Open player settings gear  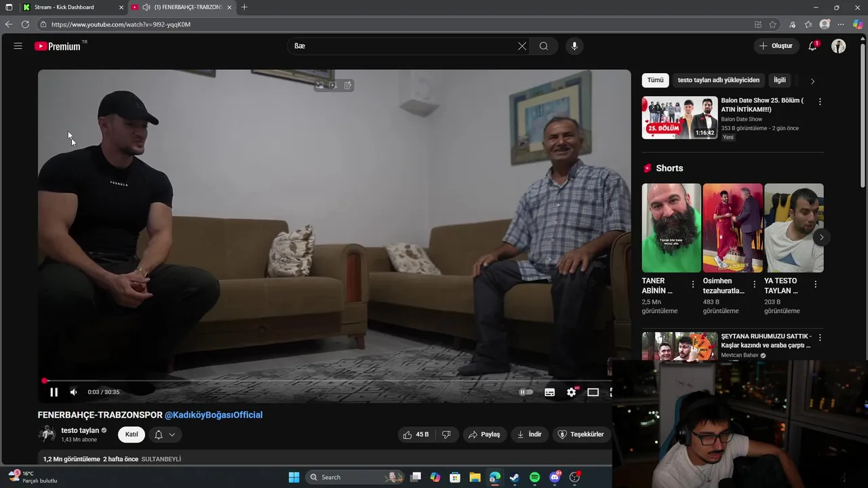572,392
